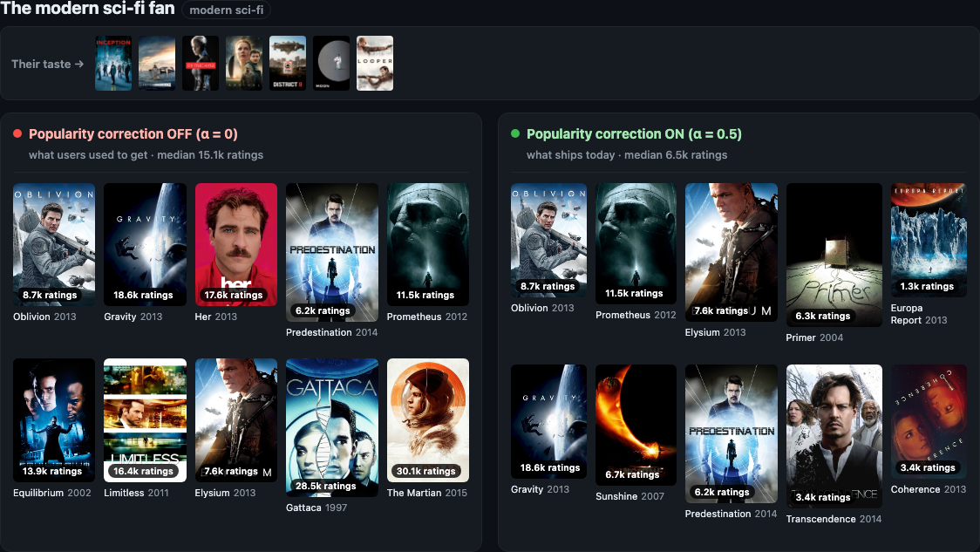Viewport: 980px width, 552px height.
Task: Click the Oblivion poster in the correction OFF panel
Action: tap(54, 244)
